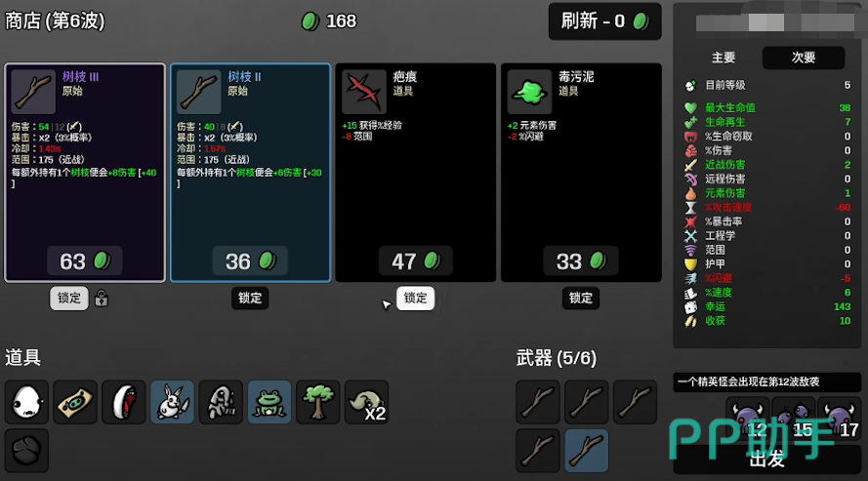Viewport: 868px width, 481px height.
Task: Select the green banknote item icon
Action: (x=75, y=402)
